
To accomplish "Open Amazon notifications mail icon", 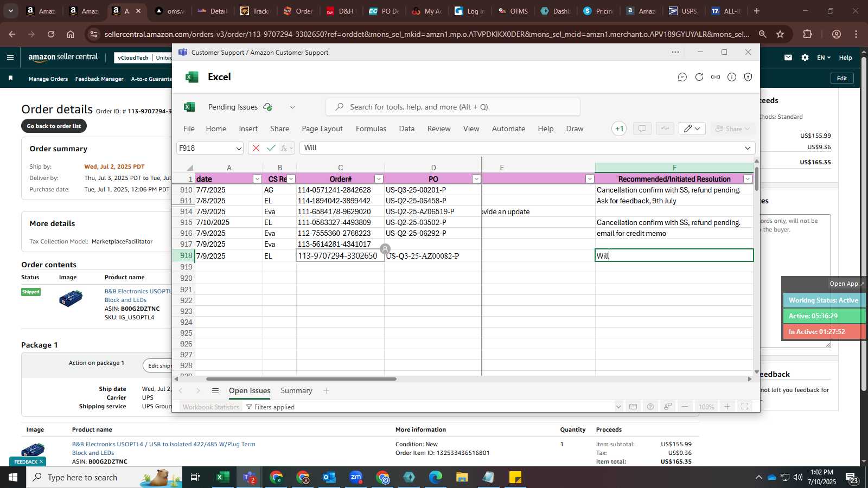I will point(788,57).
